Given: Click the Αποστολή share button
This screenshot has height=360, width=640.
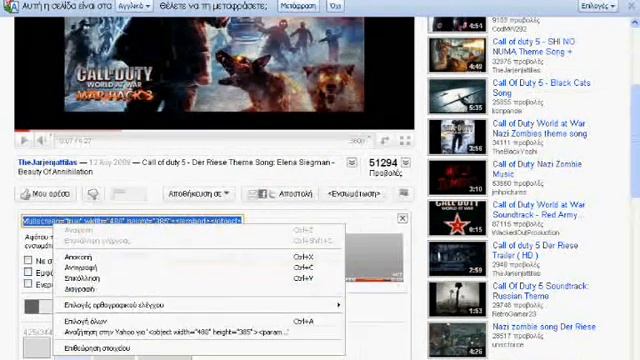Looking at the screenshot, I should (x=280, y=194).
